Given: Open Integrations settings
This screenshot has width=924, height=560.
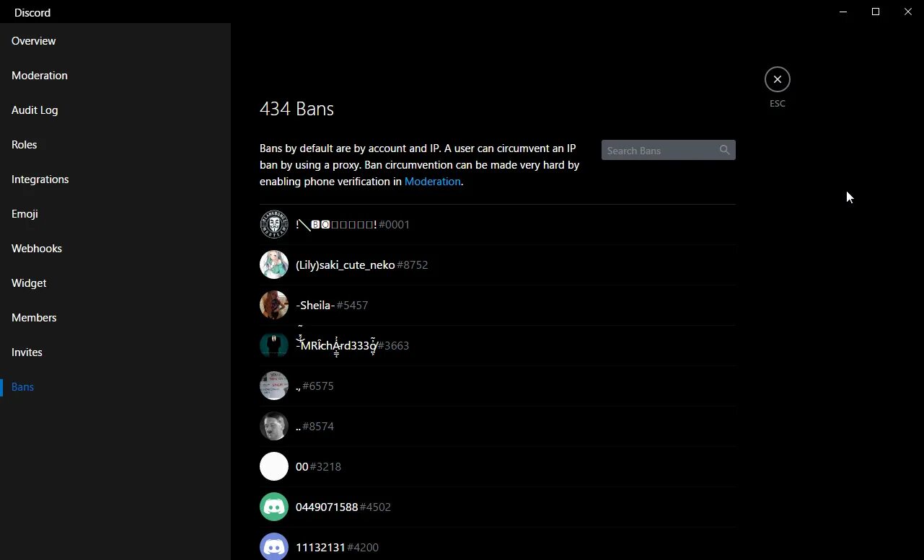Looking at the screenshot, I should [x=115, y=179].
